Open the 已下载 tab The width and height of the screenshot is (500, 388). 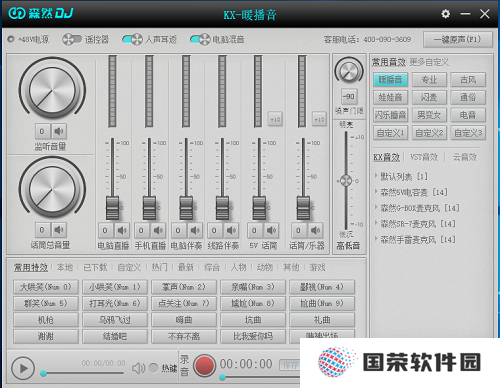click(95, 267)
